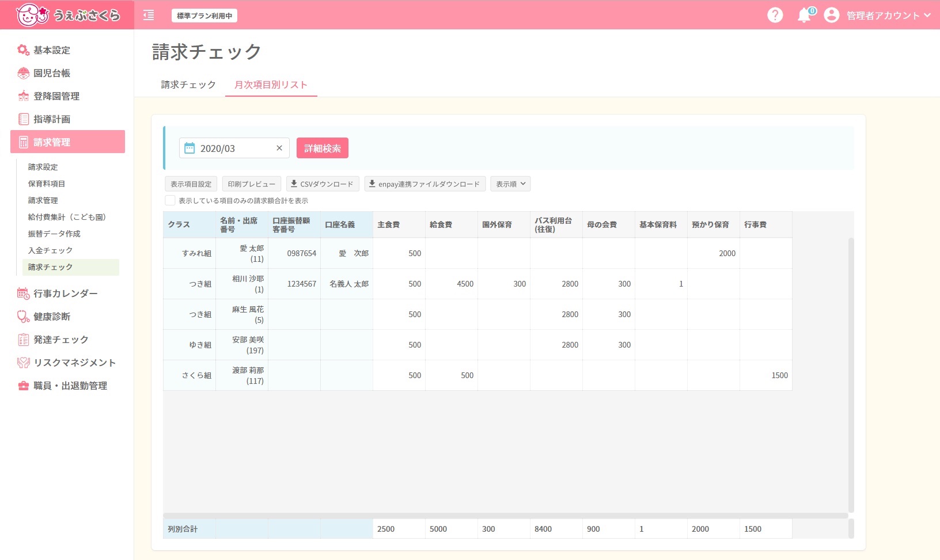Switch to the 月次項目別リスト tab
This screenshot has height=560, width=940.
(x=271, y=85)
